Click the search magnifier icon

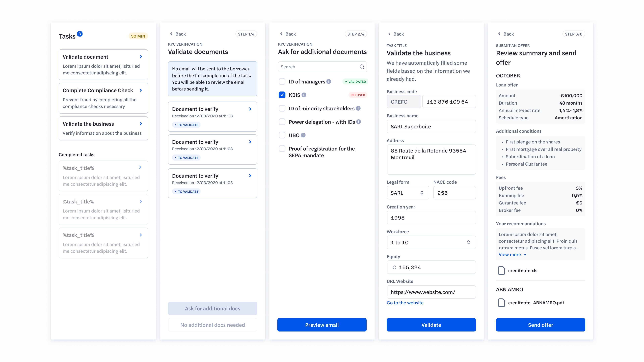point(362,67)
